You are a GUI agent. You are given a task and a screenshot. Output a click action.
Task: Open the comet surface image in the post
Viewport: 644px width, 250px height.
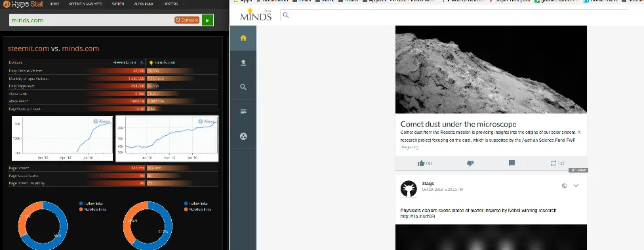(491, 70)
